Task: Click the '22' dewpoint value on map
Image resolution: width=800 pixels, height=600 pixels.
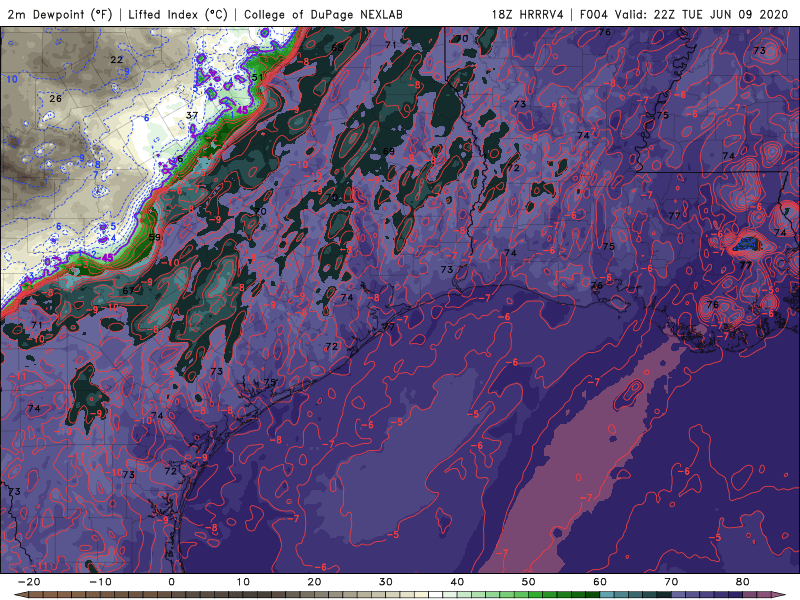Action: tap(117, 60)
